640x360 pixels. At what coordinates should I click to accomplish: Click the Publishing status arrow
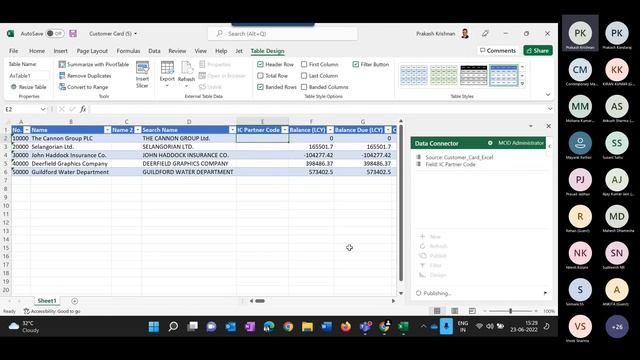(545, 293)
